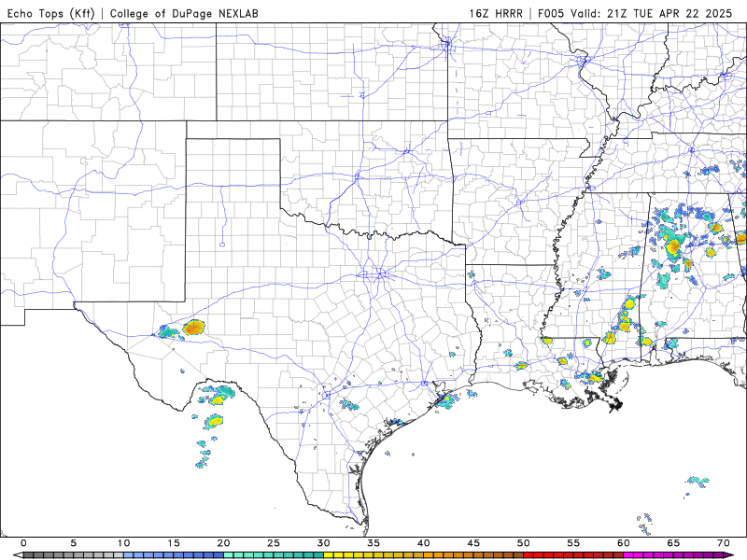Click the colorbar label "65"
747x560 pixels.
point(673,543)
